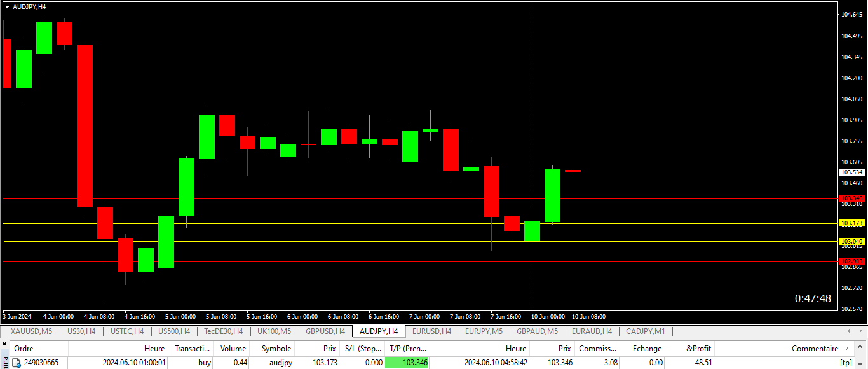Click the green T/P cell 103.346
Screen dimensions: 868x369
click(x=407, y=363)
